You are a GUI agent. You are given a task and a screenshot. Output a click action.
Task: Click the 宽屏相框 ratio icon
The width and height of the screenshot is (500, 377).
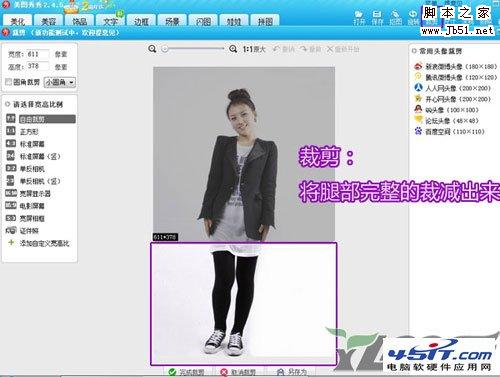coord(11,218)
